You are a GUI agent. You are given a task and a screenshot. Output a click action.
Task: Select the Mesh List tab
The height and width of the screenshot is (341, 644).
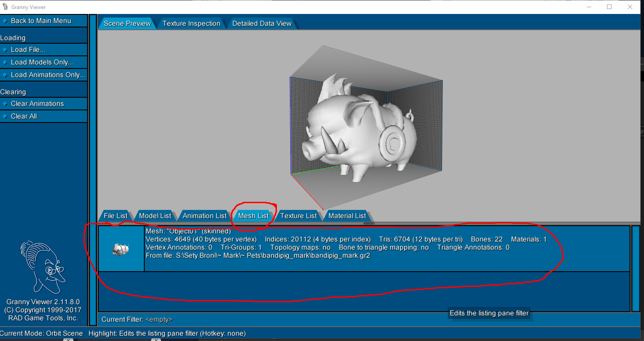253,216
